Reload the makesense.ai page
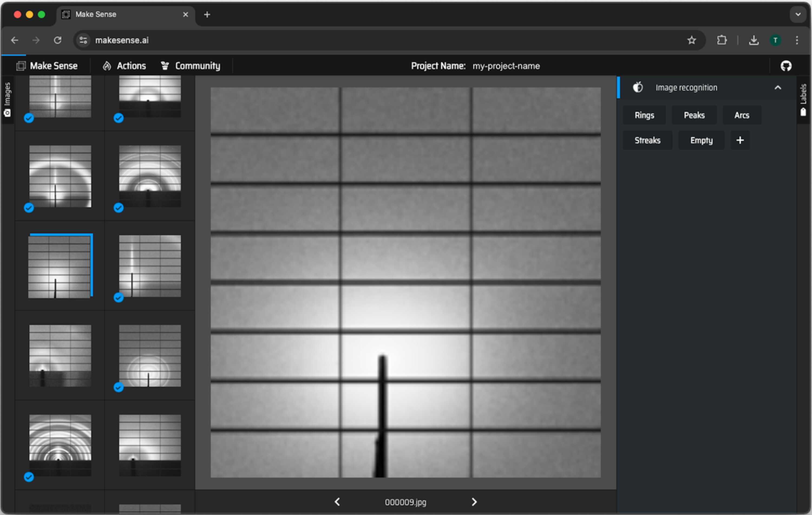812x515 pixels. click(58, 40)
